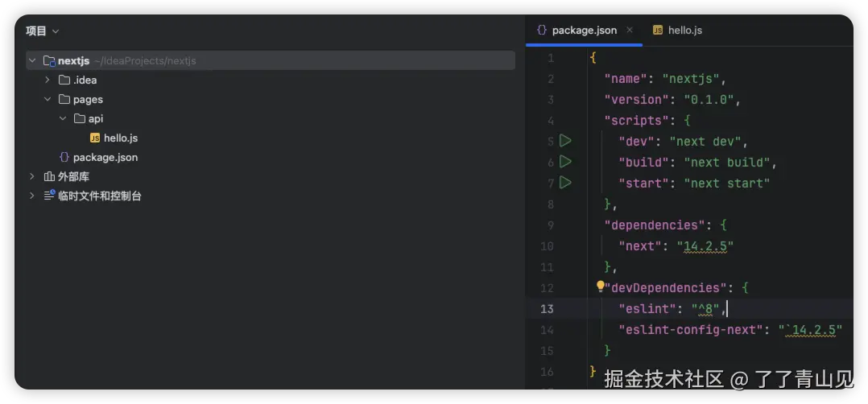The width and height of the screenshot is (868, 404).
Task: Run the build script gutter icon
Action: point(564,162)
